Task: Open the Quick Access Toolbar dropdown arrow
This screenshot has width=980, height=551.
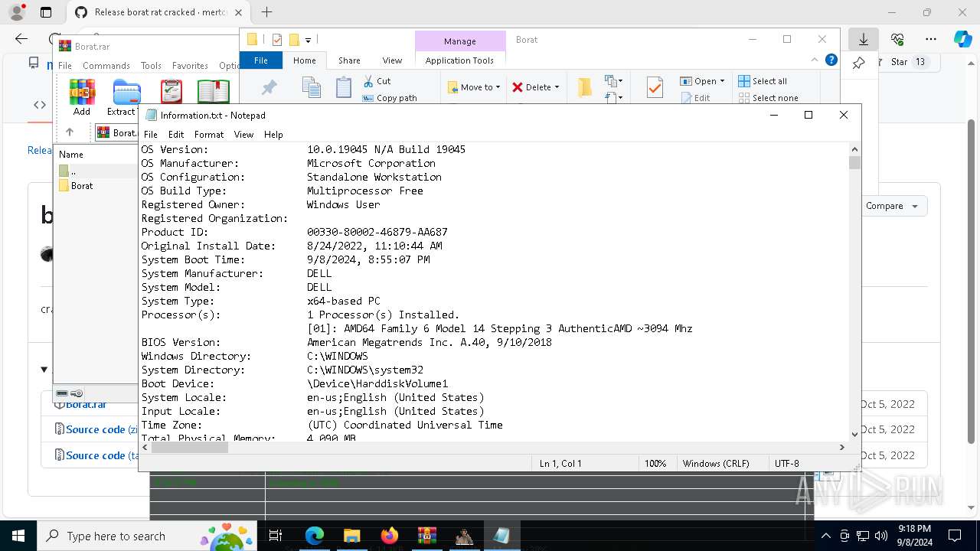Action: [x=308, y=40]
